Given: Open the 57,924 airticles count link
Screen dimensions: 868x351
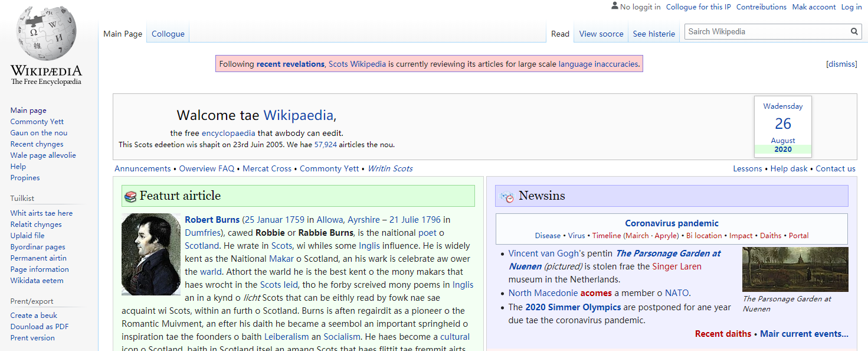Looking at the screenshot, I should point(326,145).
